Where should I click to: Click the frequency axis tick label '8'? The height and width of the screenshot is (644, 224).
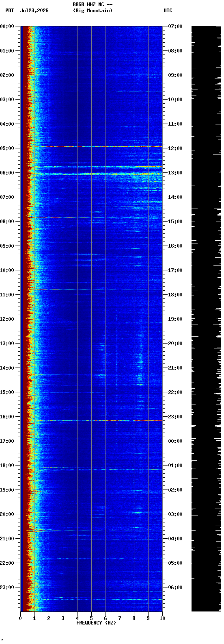coord(134,618)
